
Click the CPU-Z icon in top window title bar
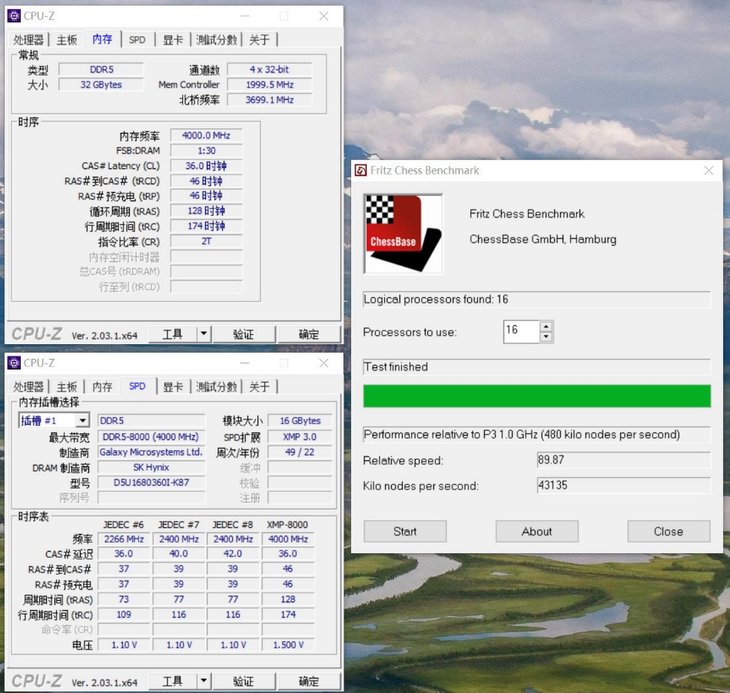point(14,16)
